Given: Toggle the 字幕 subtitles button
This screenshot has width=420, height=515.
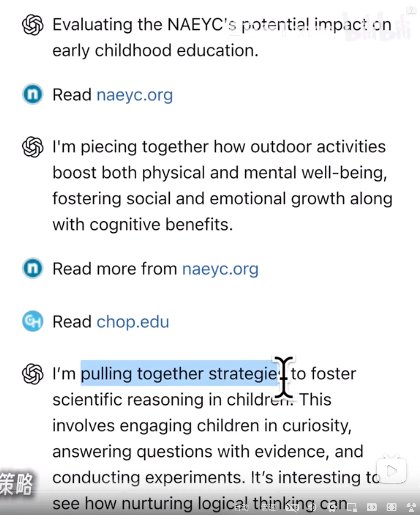Looking at the screenshot, I should click(x=292, y=507).
